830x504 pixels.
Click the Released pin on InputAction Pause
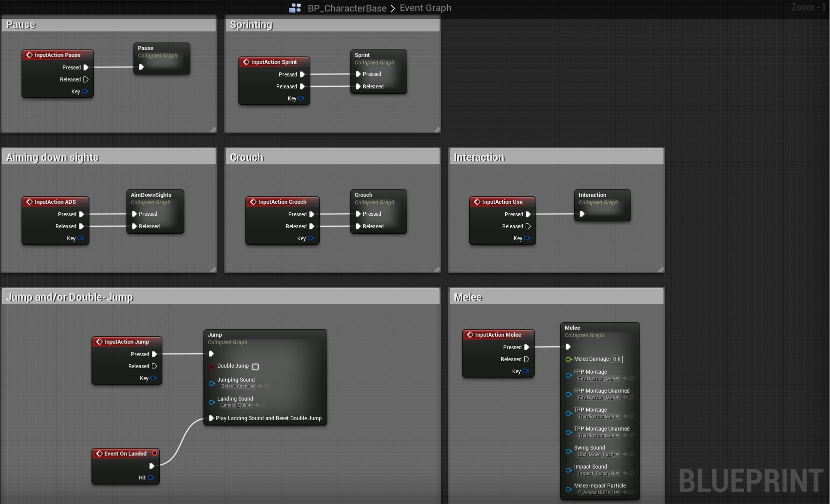86,79
